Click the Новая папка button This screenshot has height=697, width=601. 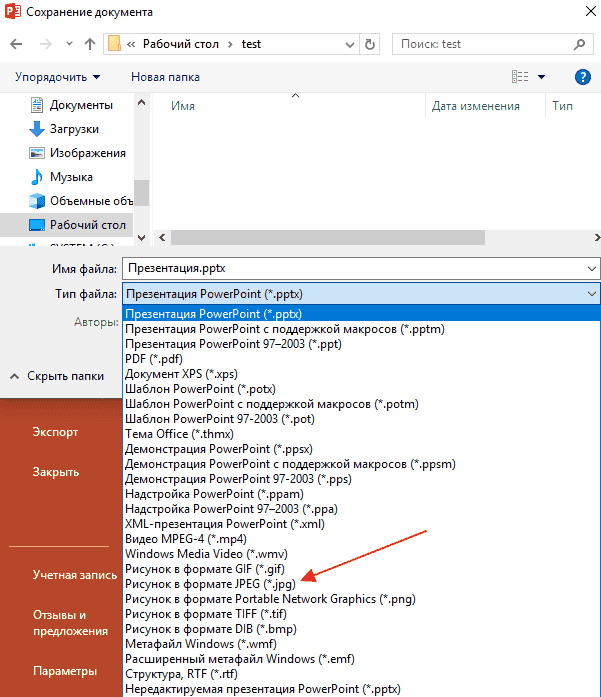[x=165, y=77]
